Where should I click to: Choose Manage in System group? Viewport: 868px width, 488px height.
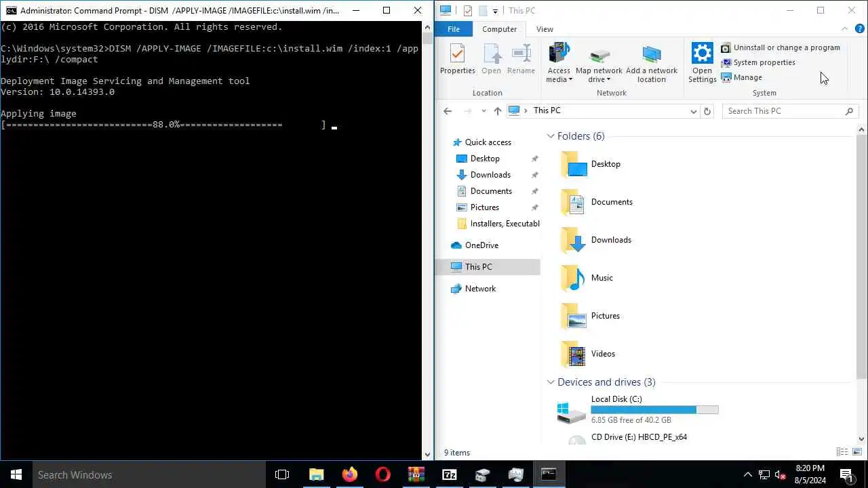(x=741, y=77)
